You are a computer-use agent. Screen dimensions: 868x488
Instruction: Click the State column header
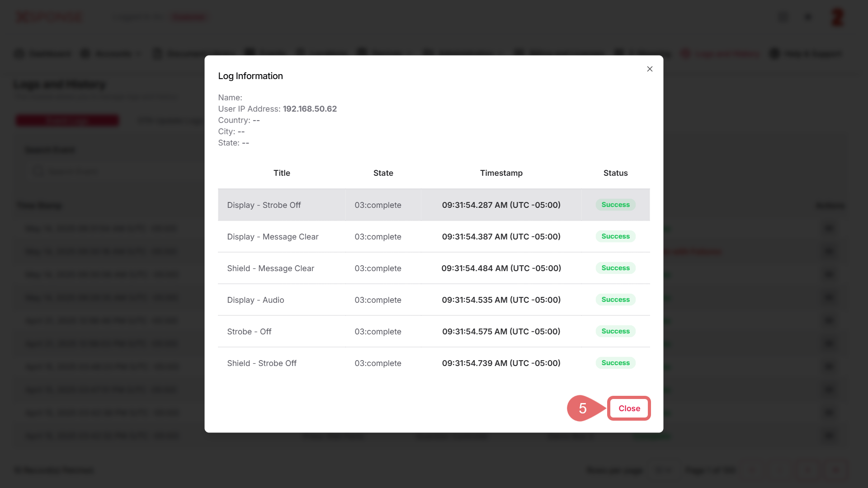(x=383, y=173)
